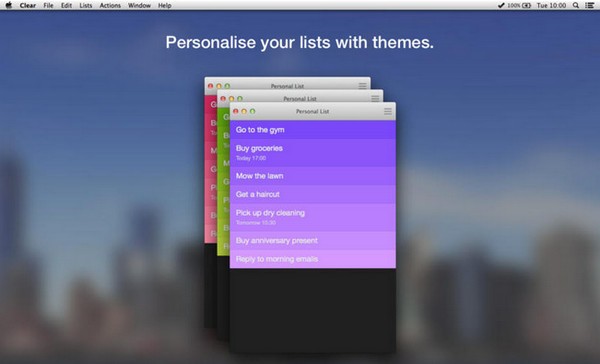Viewport: 600px width, 364px height.
Task: Open the hamburger menu in the purple window
Action: tap(388, 111)
